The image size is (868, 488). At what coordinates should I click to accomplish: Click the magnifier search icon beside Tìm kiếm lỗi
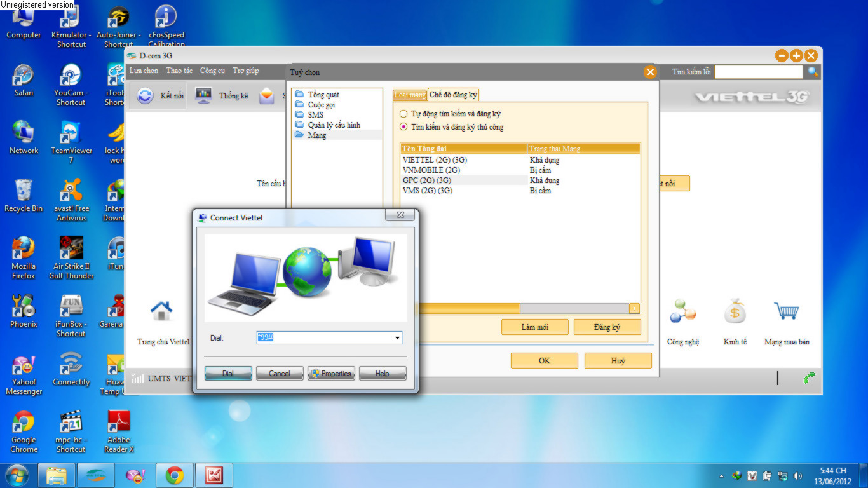(813, 72)
